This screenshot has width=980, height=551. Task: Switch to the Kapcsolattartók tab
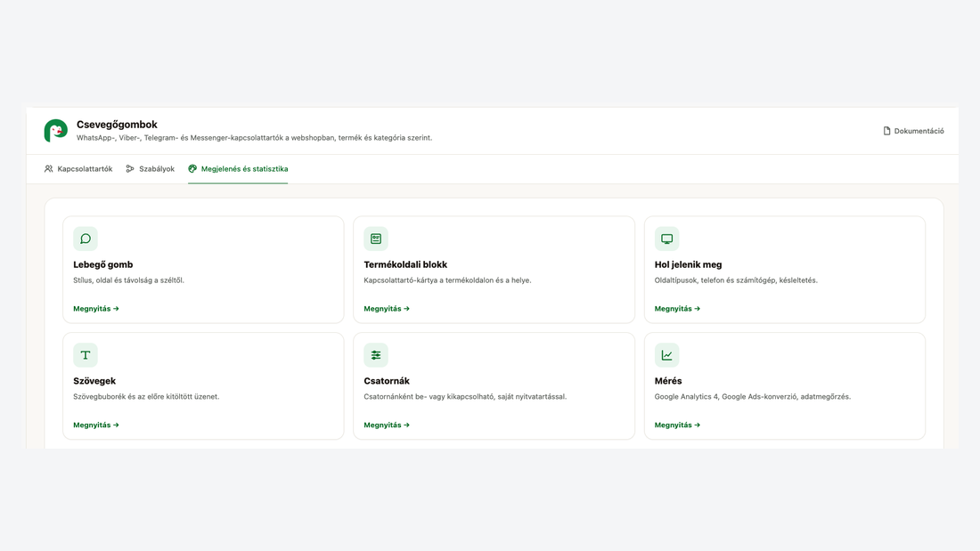pos(78,168)
